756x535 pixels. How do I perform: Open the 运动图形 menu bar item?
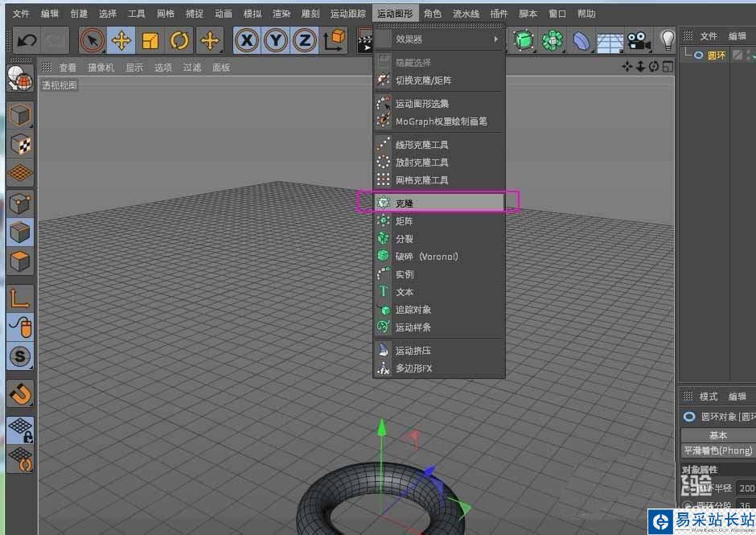(395, 14)
